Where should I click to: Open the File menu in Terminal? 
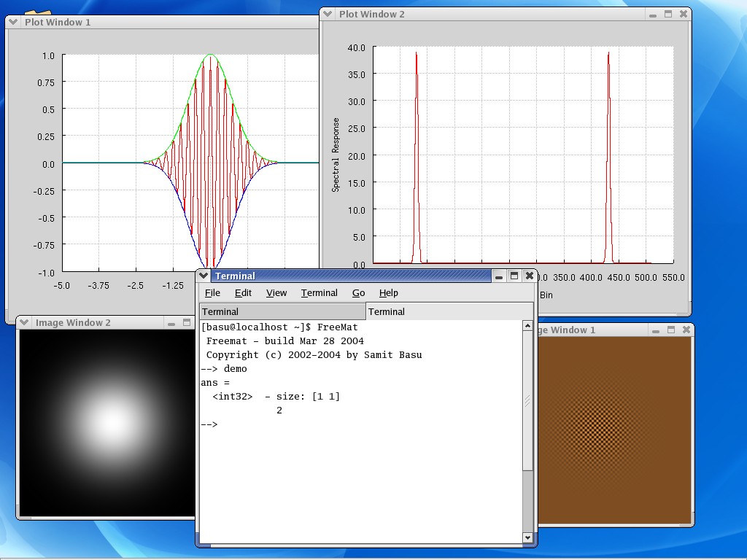(x=212, y=293)
